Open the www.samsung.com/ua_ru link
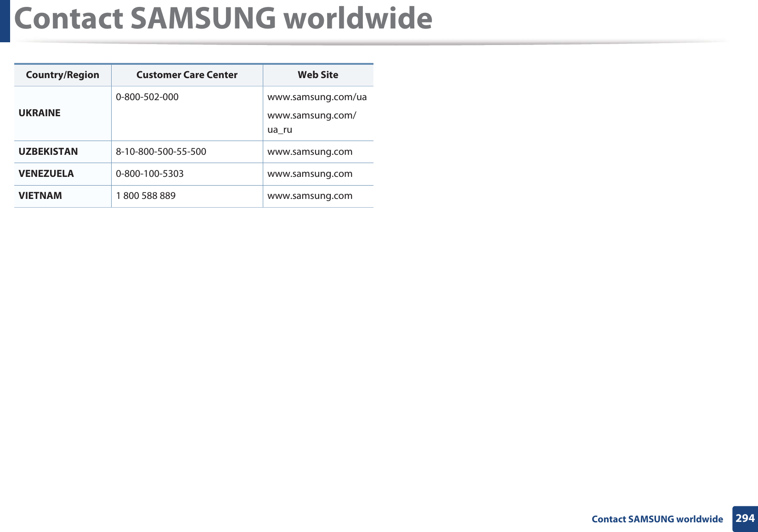Screen dimensions: 758x532 (x=311, y=122)
